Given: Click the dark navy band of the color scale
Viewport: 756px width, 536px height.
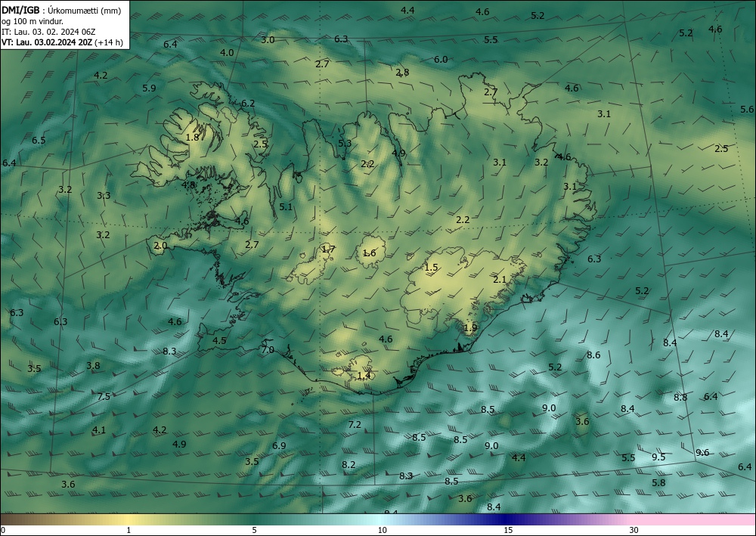Looking at the screenshot, I should click(507, 519).
